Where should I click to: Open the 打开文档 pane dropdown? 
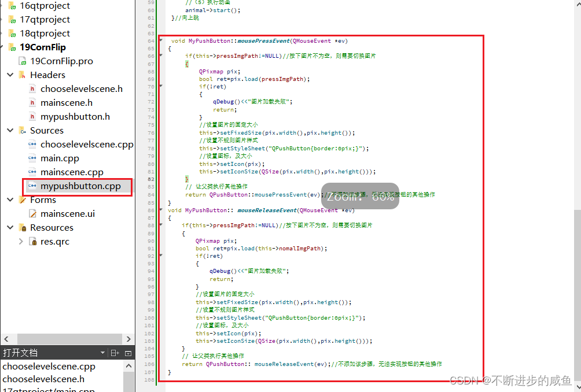point(102,353)
